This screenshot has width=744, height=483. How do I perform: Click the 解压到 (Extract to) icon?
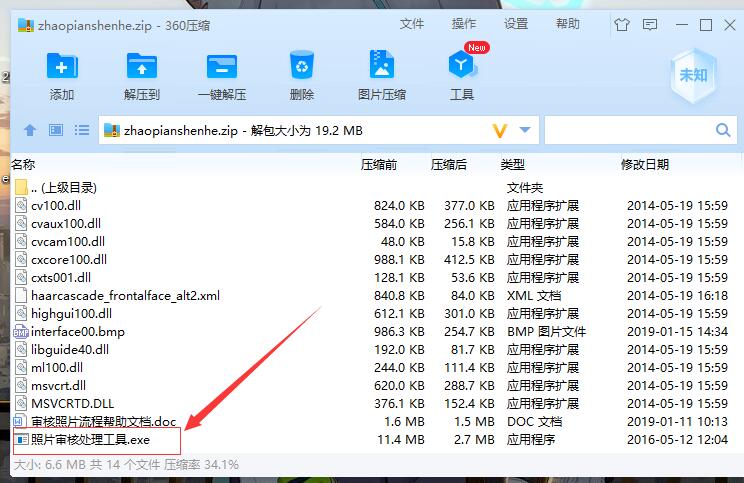(142, 67)
